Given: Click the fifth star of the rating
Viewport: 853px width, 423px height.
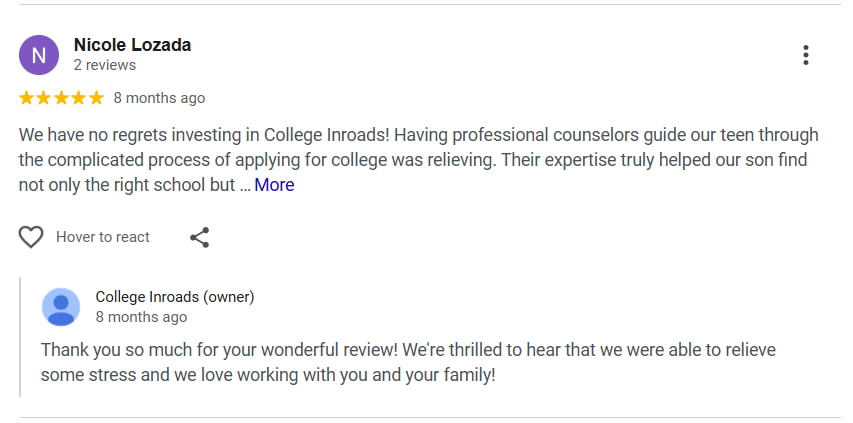Looking at the screenshot, I should 96,98.
